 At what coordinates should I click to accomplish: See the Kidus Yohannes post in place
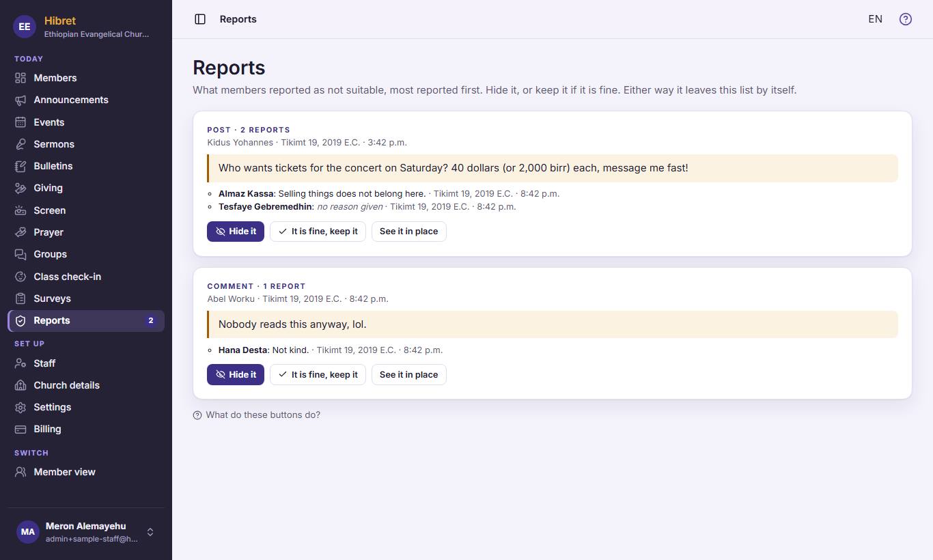[x=409, y=232]
